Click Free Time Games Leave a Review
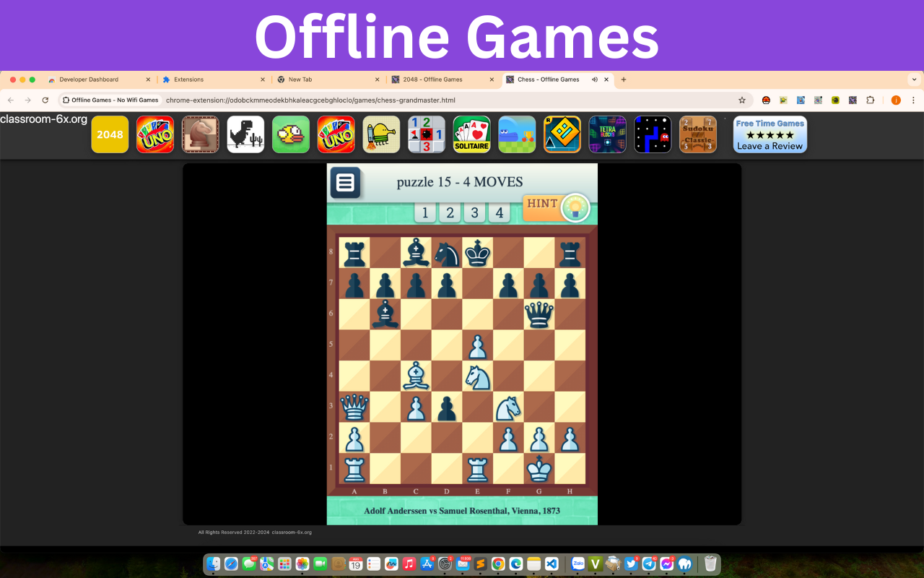 [770, 134]
